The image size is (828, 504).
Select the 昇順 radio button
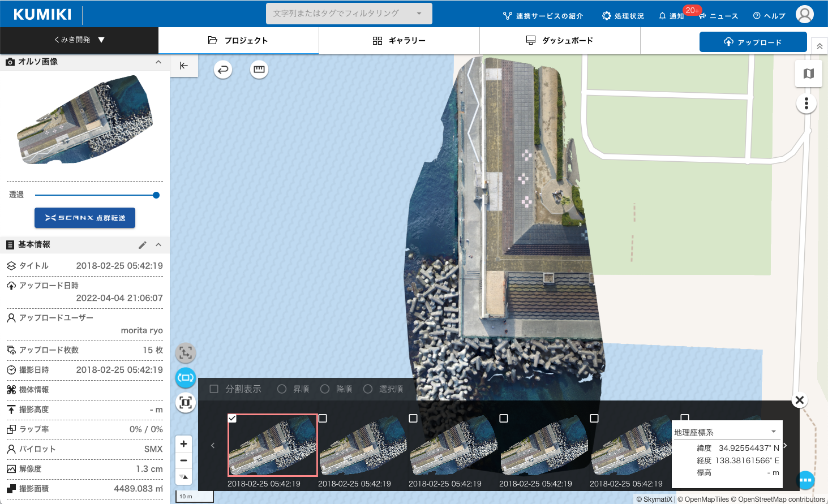point(282,389)
